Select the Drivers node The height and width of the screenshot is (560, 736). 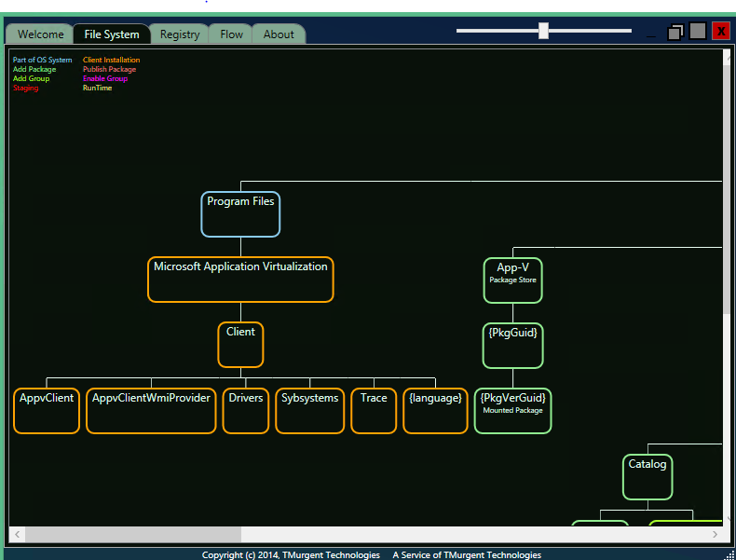click(x=246, y=410)
